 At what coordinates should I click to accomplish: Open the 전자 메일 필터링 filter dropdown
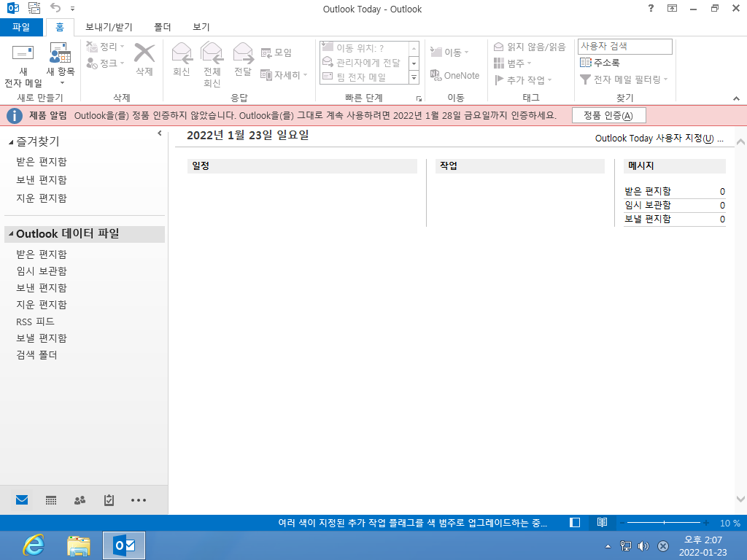click(624, 79)
